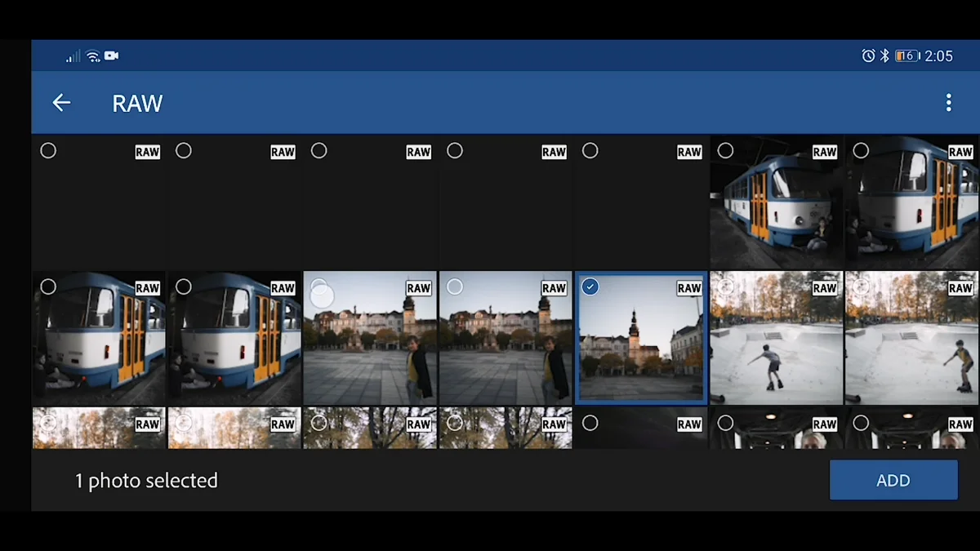Viewport: 980px width, 551px height.
Task: Click the RAW album title in header
Action: pyautogui.click(x=137, y=103)
